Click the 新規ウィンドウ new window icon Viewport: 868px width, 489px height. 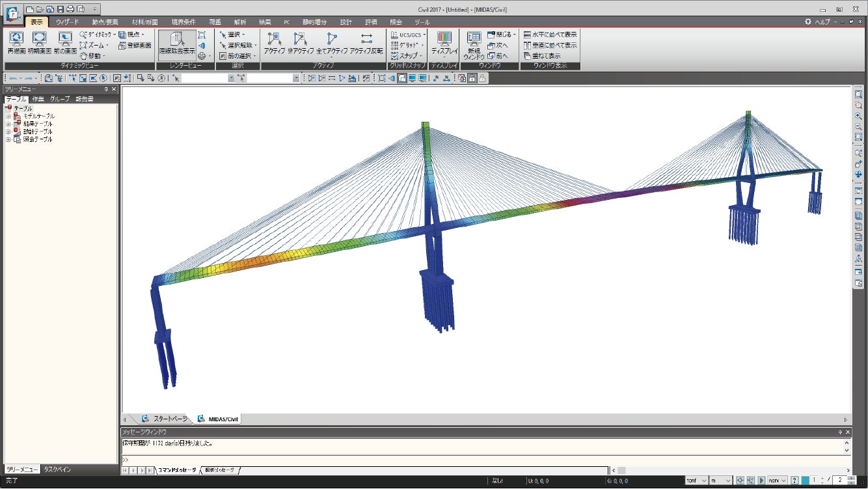(x=474, y=44)
